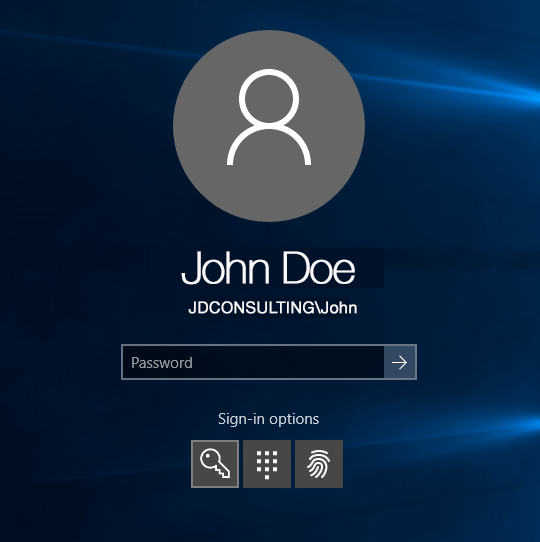Focus the Password text field
The image size is (540, 542).
253,362
